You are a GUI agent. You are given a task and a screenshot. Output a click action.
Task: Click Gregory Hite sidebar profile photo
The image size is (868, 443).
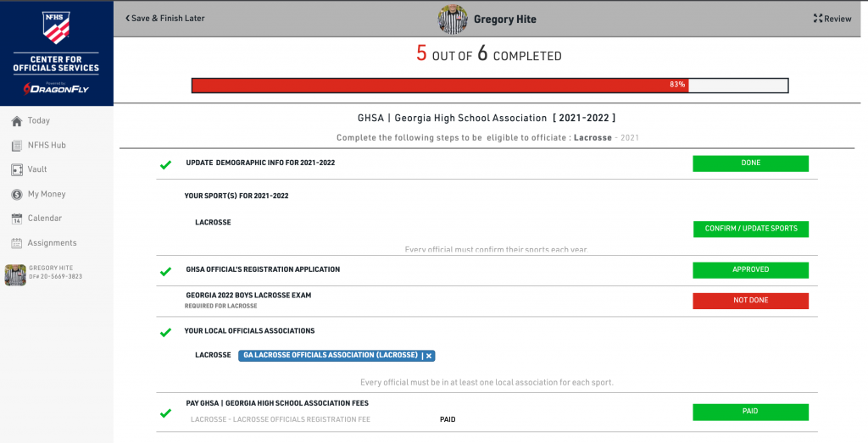[15, 275]
